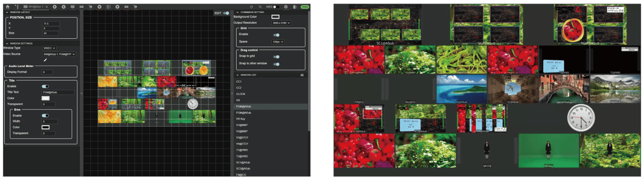Toggle the Grid Enable switch
Viewport: 644px width, 180px height.
pos(276,35)
